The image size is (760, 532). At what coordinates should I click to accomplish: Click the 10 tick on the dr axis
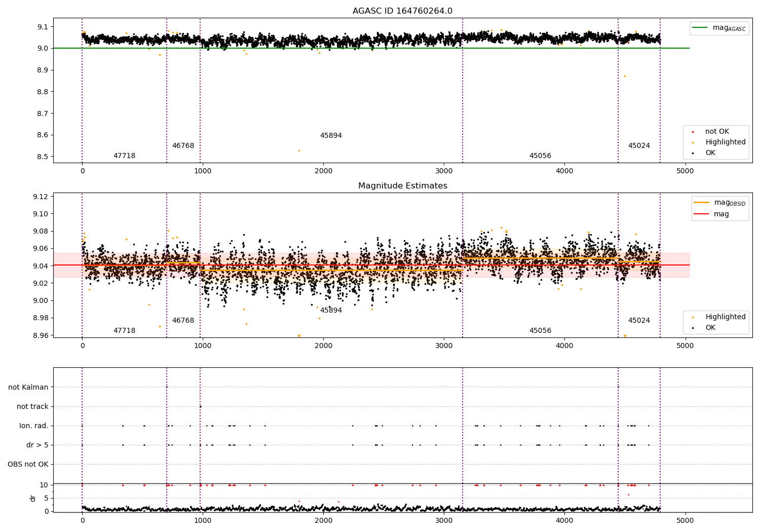click(x=44, y=485)
